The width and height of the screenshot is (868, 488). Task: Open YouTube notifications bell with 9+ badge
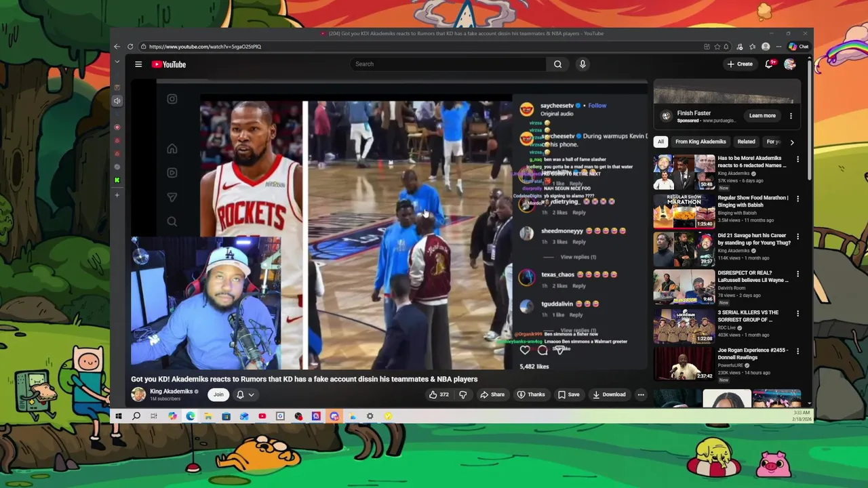click(x=769, y=64)
